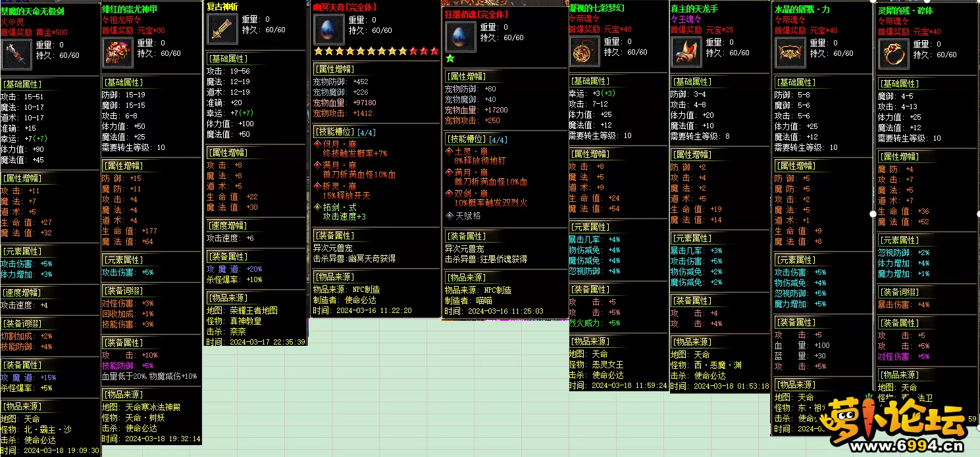Click 宠物攻击: +250 stat
The height and width of the screenshot is (457, 980).
point(473,120)
